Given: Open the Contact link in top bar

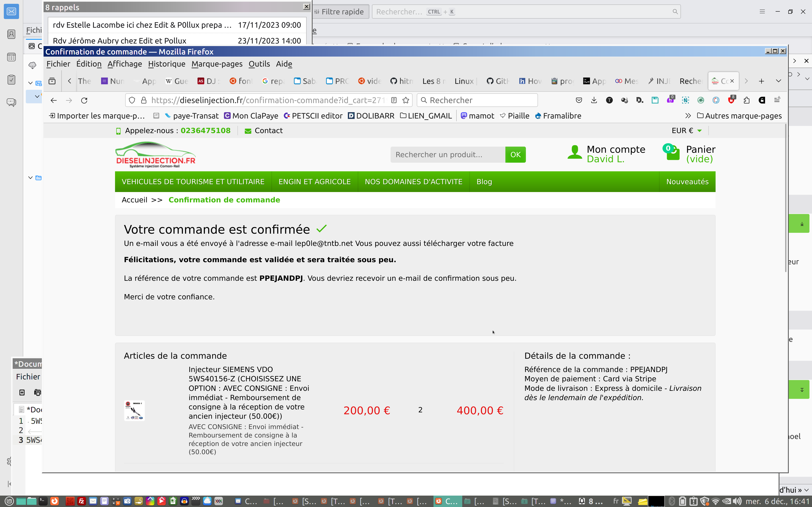Looking at the screenshot, I should click(x=268, y=130).
